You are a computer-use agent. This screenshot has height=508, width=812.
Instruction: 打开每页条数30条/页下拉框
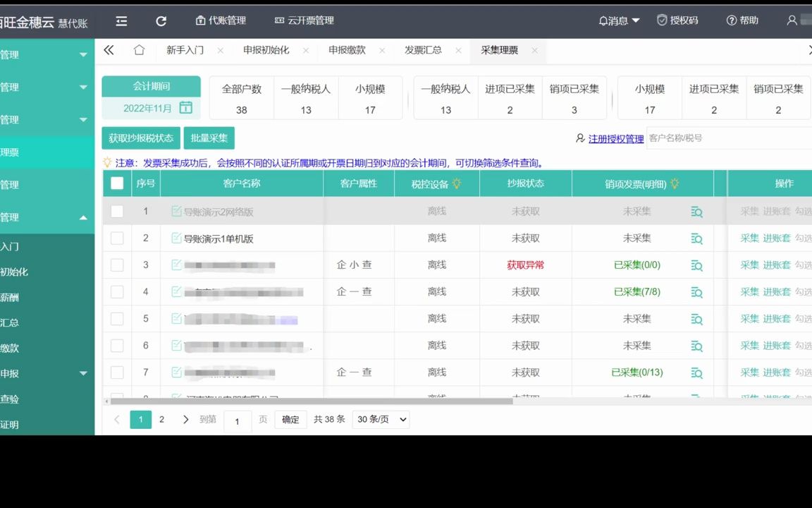pos(381,419)
